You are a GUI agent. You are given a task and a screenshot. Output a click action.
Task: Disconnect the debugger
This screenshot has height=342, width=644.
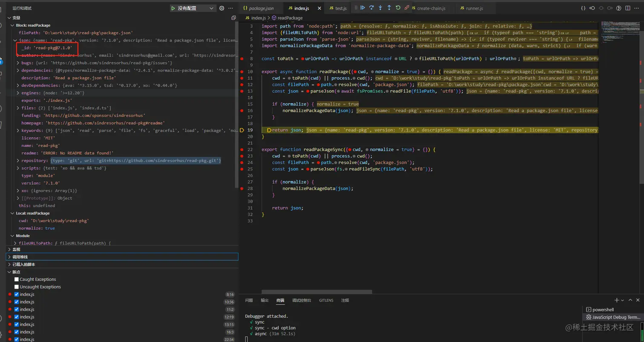click(407, 8)
